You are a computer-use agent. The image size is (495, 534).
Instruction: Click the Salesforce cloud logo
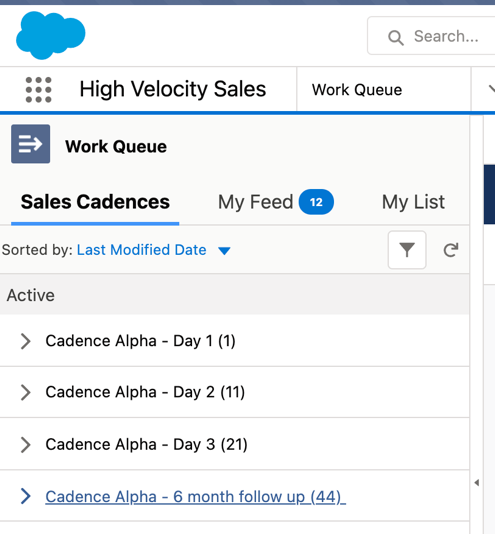51,35
